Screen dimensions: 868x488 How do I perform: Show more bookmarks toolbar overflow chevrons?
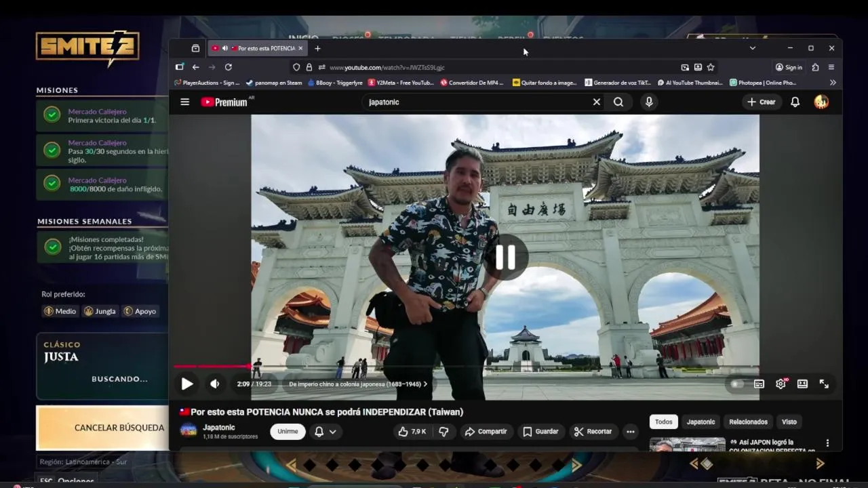[833, 83]
